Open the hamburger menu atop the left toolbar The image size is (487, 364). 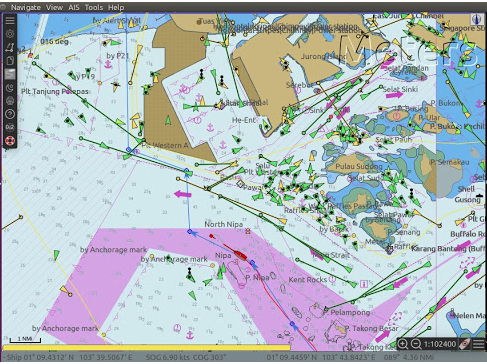coord(10,21)
